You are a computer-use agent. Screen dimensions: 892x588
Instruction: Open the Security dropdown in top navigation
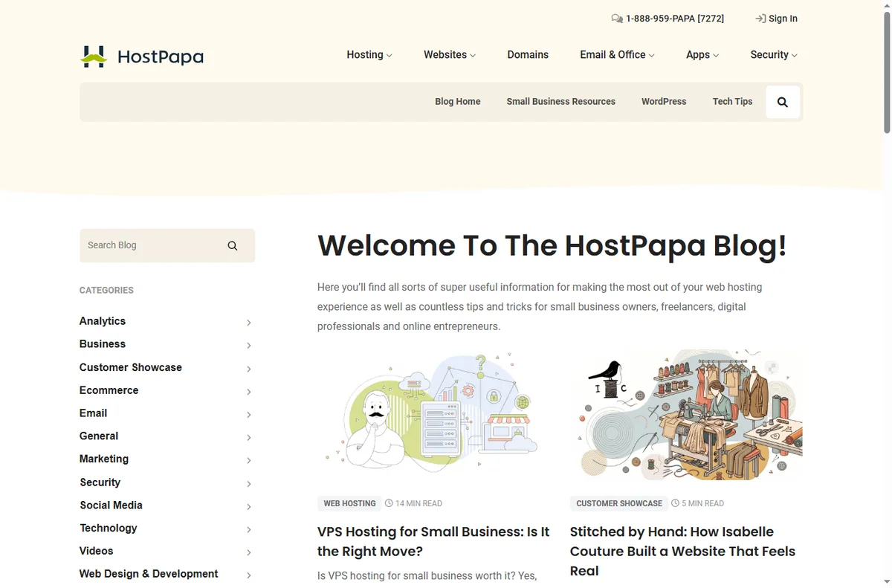point(774,55)
